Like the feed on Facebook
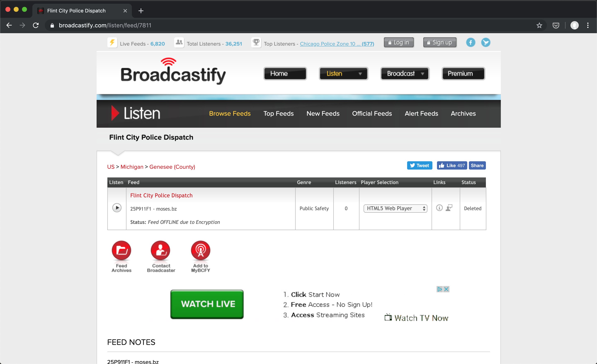The width and height of the screenshot is (597, 364). pyautogui.click(x=452, y=166)
